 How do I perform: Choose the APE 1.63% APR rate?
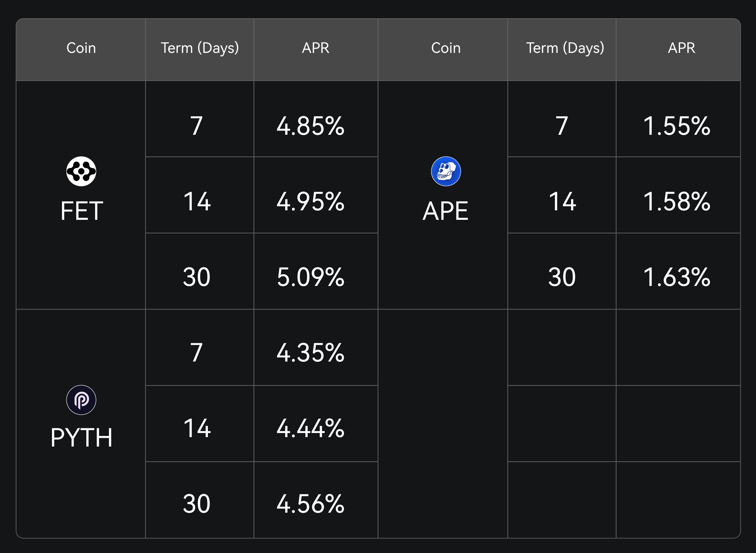tap(677, 277)
